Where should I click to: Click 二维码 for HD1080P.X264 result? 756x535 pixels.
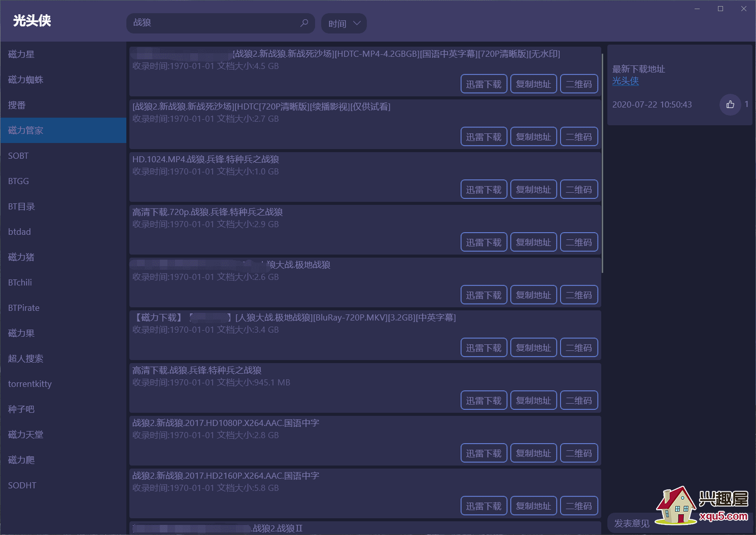tap(579, 453)
